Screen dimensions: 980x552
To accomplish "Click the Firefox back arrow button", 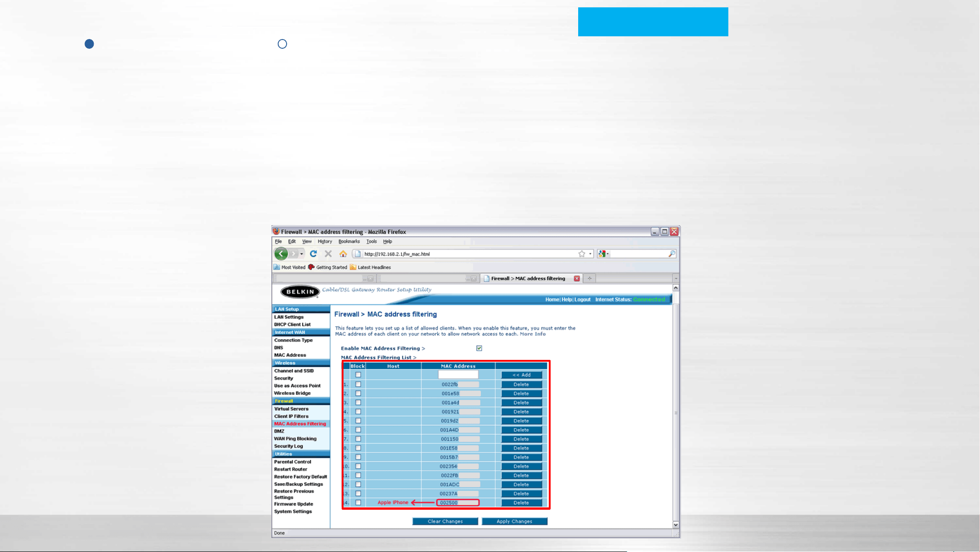I will click(x=281, y=254).
